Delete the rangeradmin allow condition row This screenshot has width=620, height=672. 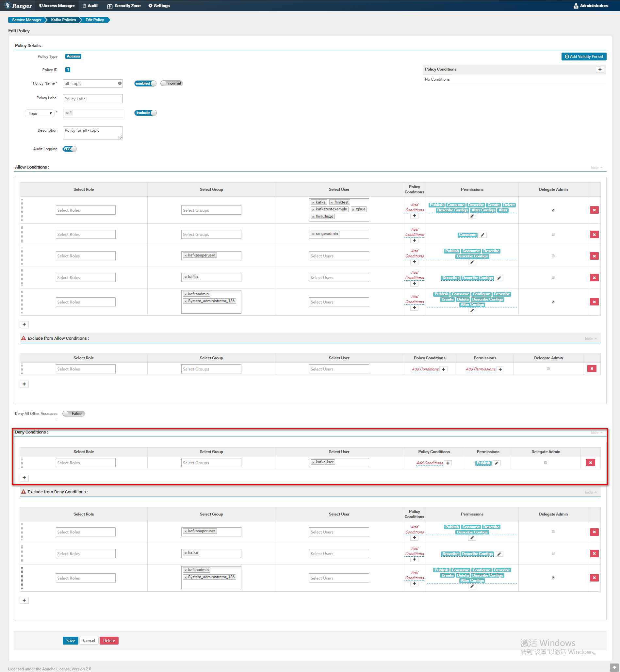point(594,235)
